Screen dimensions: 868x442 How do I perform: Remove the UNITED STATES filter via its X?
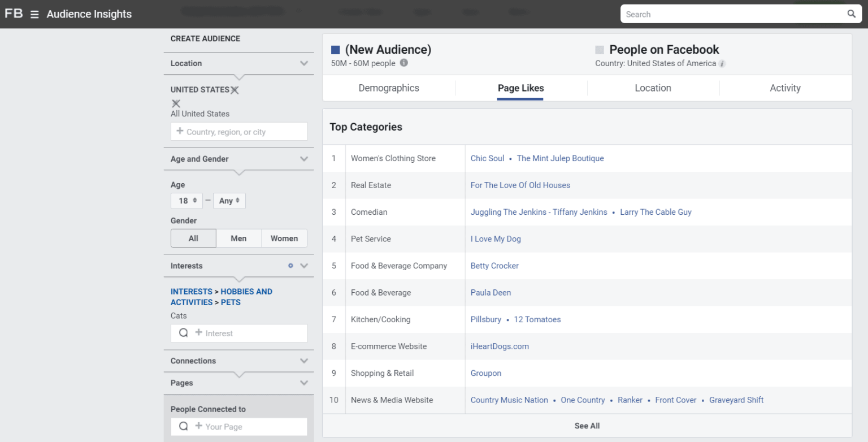pos(235,89)
